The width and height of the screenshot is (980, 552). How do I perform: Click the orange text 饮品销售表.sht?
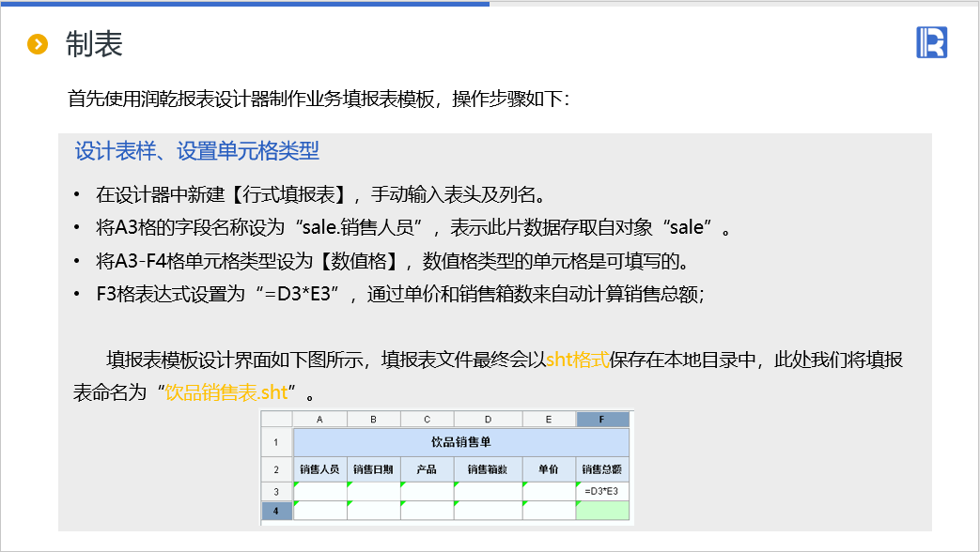[226, 392]
